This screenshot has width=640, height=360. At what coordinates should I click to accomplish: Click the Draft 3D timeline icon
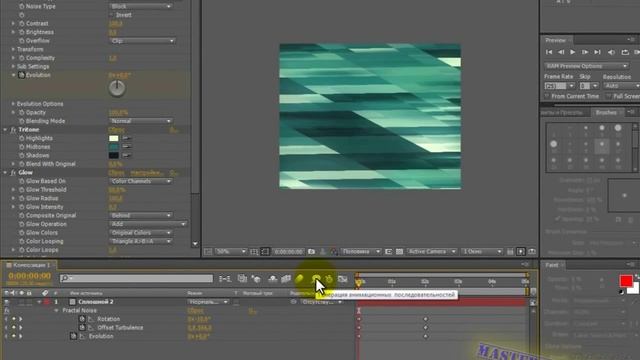click(x=256, y=279)
